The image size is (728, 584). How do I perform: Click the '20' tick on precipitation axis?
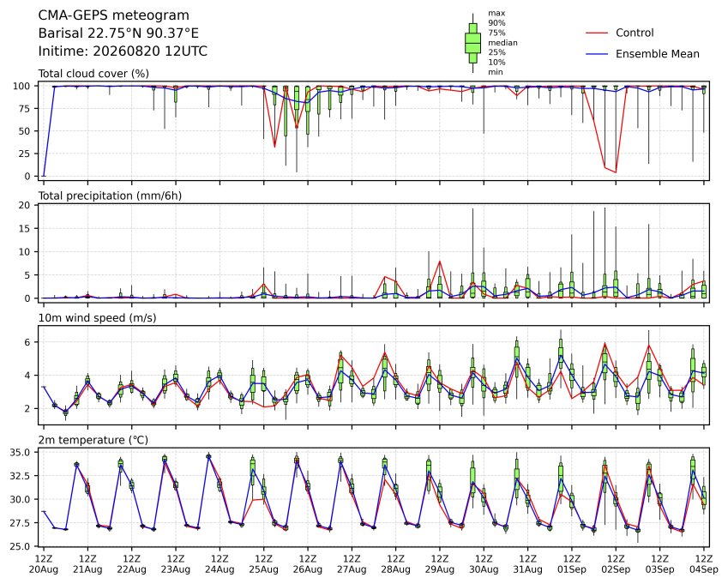(x=25, y=205)
